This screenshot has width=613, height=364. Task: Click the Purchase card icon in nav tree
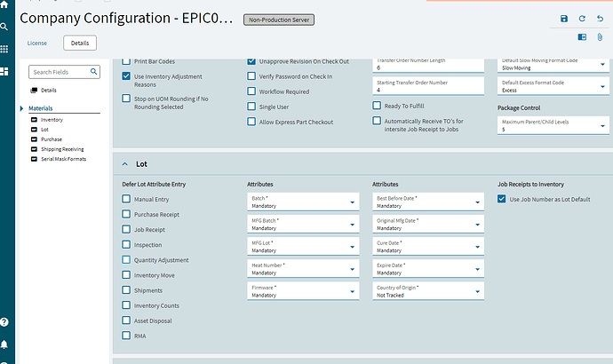[x=34, y=139]
